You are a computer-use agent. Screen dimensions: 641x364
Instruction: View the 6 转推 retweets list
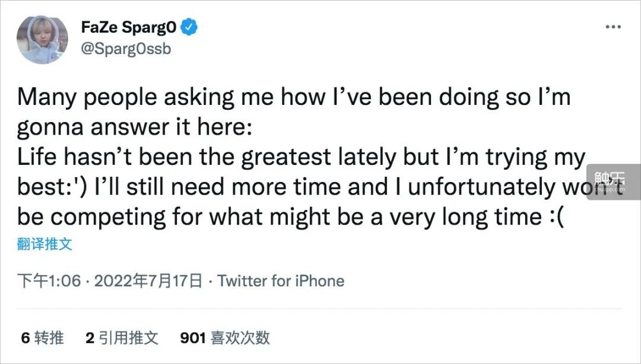[42, 338]
